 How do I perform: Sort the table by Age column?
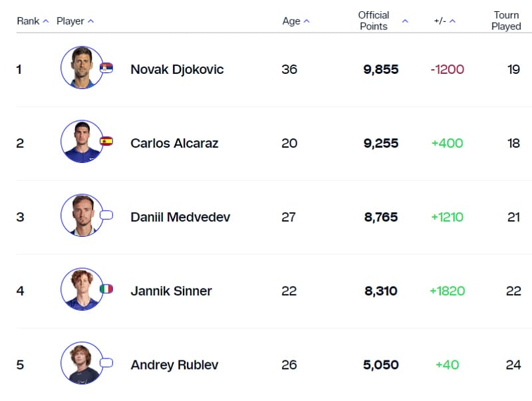tap(296, 21)
